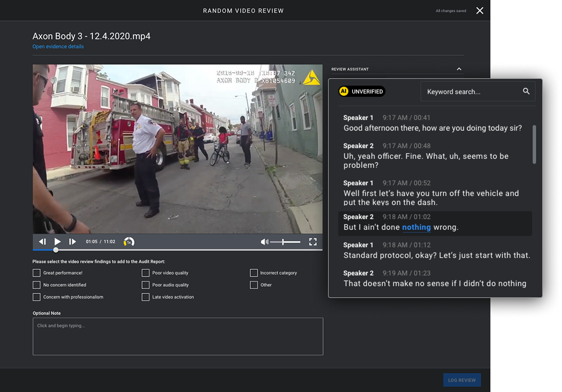Image resolution: width=562 pixels, height=392 pixels.
Task: Click in the Optional Note text box
Action: tap(178, 336)
